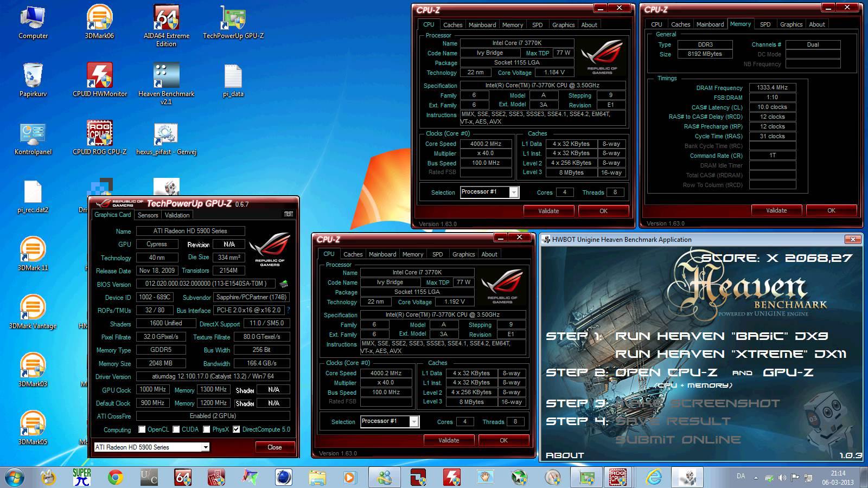This screenshot has width=868, height=488.
Task: Launch 3DMark 11 from the desktop
Action: point(33,254)
